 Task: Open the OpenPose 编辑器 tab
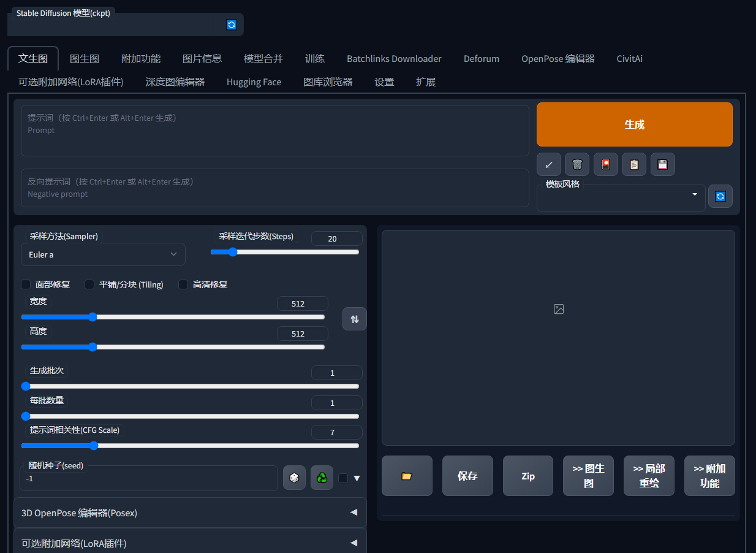tap(558, 59)
